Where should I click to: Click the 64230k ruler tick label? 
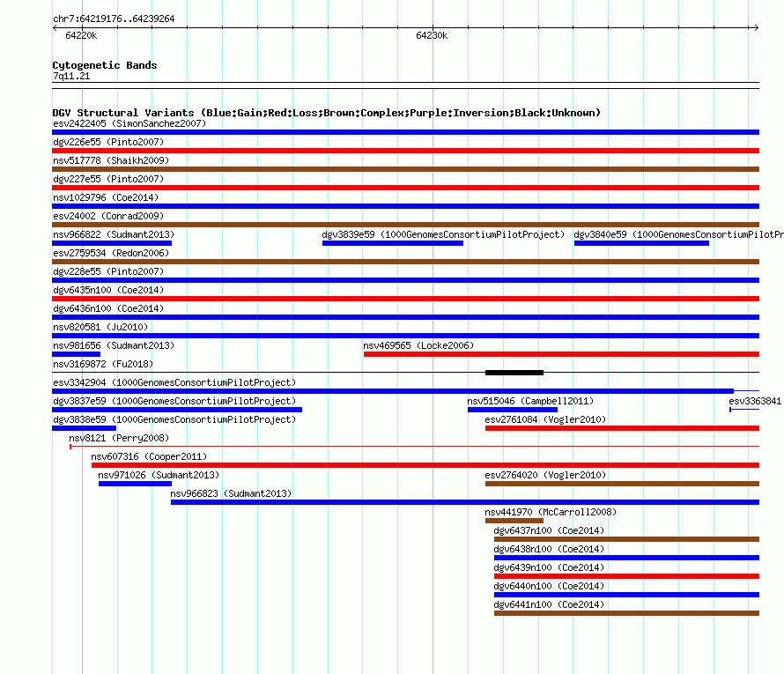point(432,35)
